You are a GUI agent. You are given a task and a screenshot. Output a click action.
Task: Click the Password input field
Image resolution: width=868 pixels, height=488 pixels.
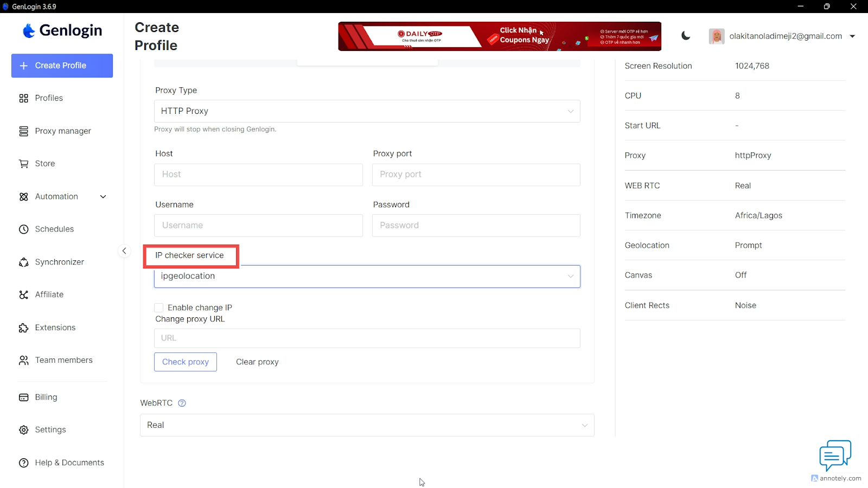476,226
